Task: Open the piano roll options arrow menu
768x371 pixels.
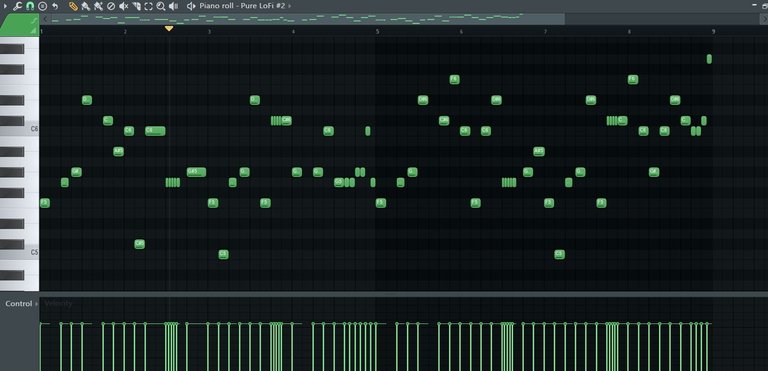Action: click(x=5, y=6)
